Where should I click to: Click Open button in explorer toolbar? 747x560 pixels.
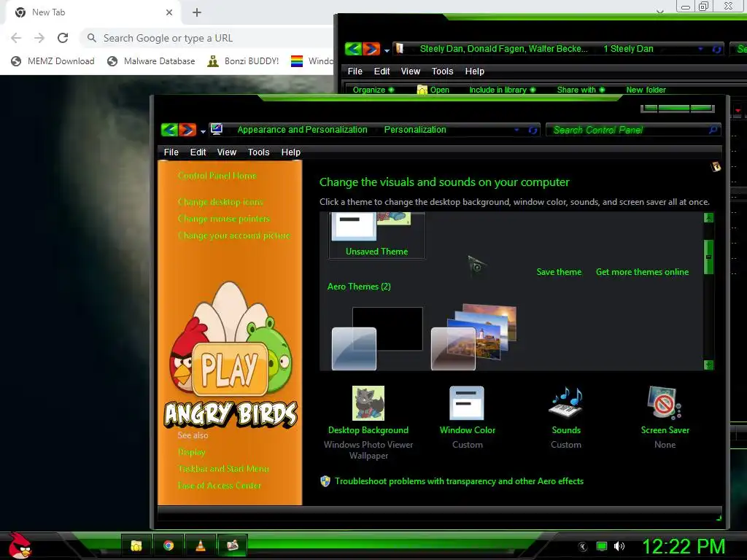pos(433,90)
